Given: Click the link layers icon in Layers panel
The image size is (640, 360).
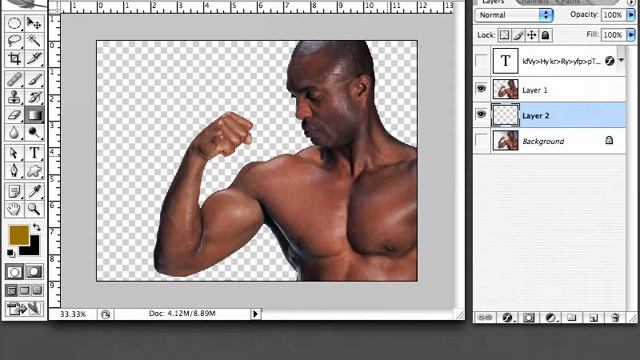Looking at the screenshot, I should point(485,318).
